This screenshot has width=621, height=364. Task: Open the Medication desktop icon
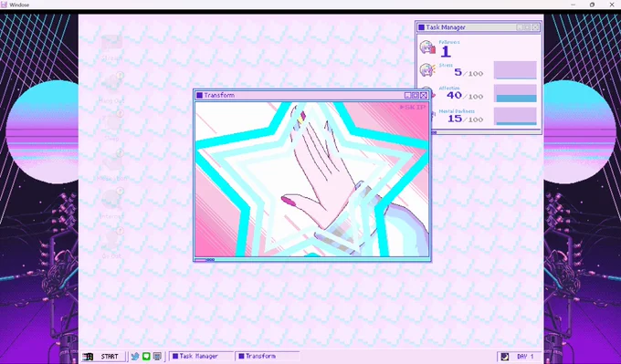[x=112, y=165]
